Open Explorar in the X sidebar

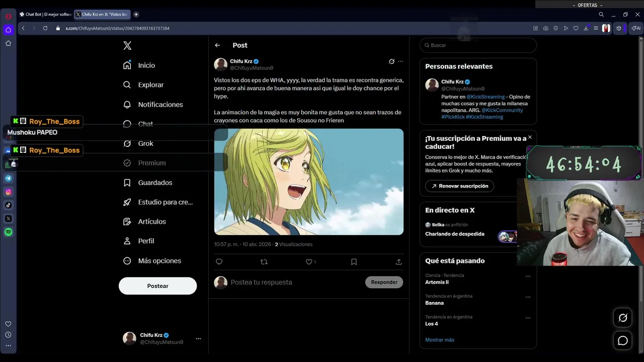(x=143, y=85)
